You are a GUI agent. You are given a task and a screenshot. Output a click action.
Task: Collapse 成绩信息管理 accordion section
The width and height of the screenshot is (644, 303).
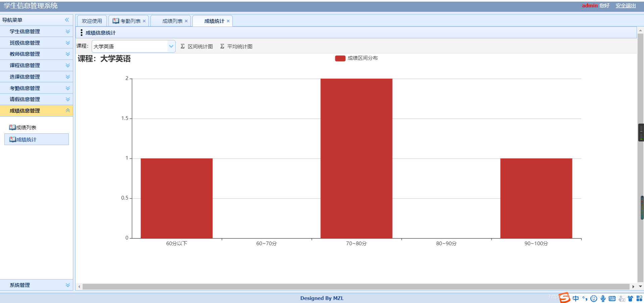[36, 111]
